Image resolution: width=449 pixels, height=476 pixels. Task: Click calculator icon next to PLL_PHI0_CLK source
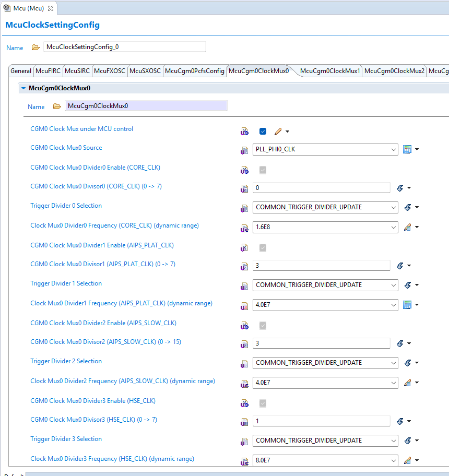[x=407, y=149]
